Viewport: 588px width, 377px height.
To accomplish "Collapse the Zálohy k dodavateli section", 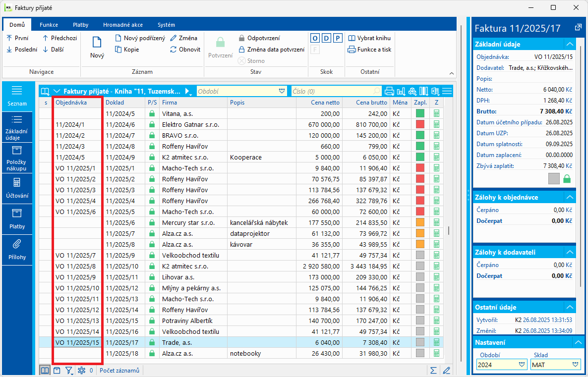I will (570, 252).
